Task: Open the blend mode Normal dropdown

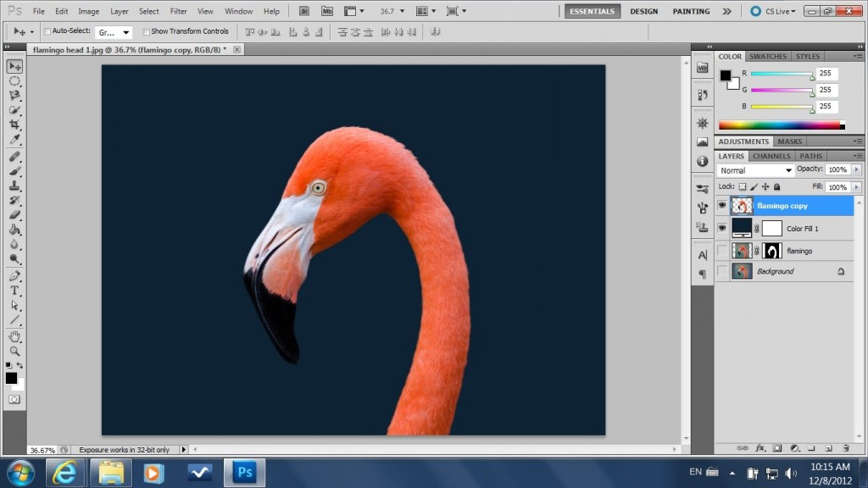Action: pos(756,170)
